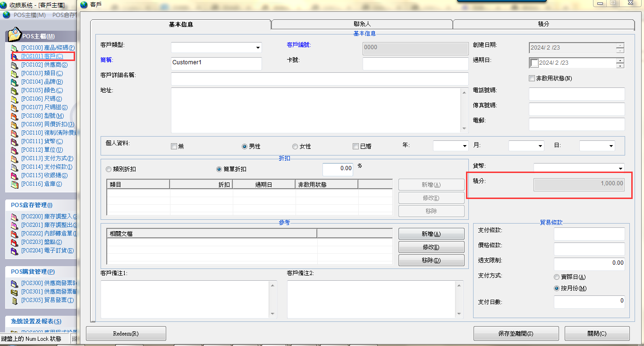Image resolution: width=644 pixels, height=346 pixels.
Task: Open the [POS114] 支付條款 icon
Action: tap(15, 167)
